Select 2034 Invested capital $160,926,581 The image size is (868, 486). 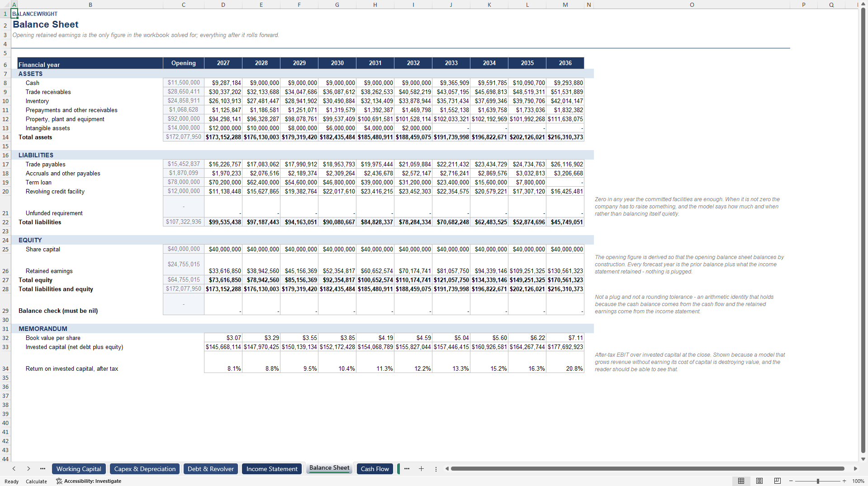pyautogui.click(x=489, y=347)
